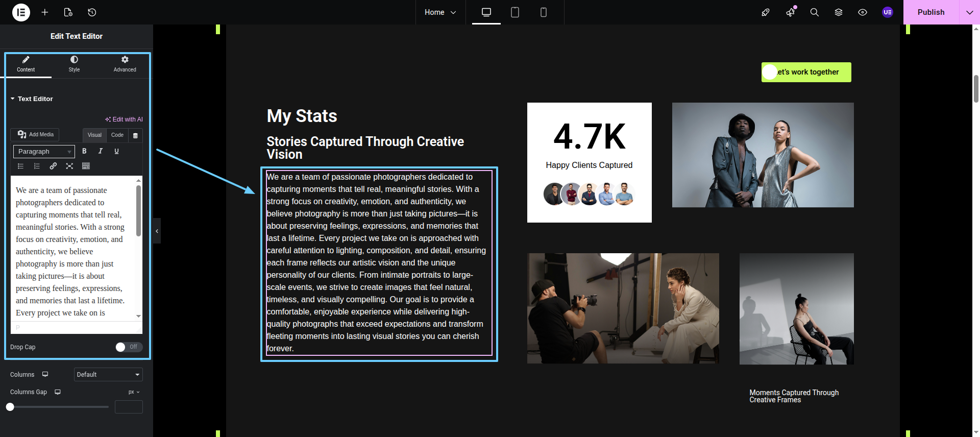
Task: Toggle the Drop Cap switch
Action: [129, 347]
